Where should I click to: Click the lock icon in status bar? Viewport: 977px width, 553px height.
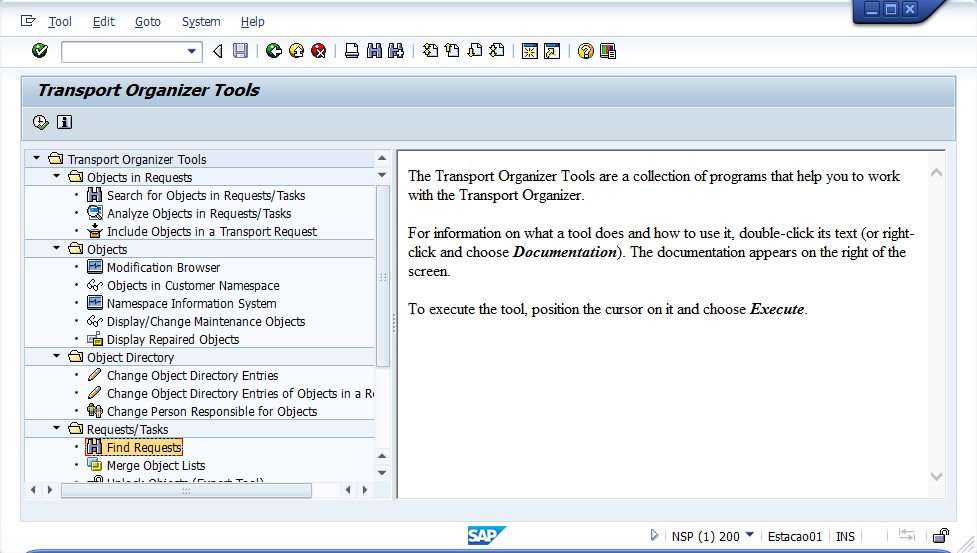[940, 536]
